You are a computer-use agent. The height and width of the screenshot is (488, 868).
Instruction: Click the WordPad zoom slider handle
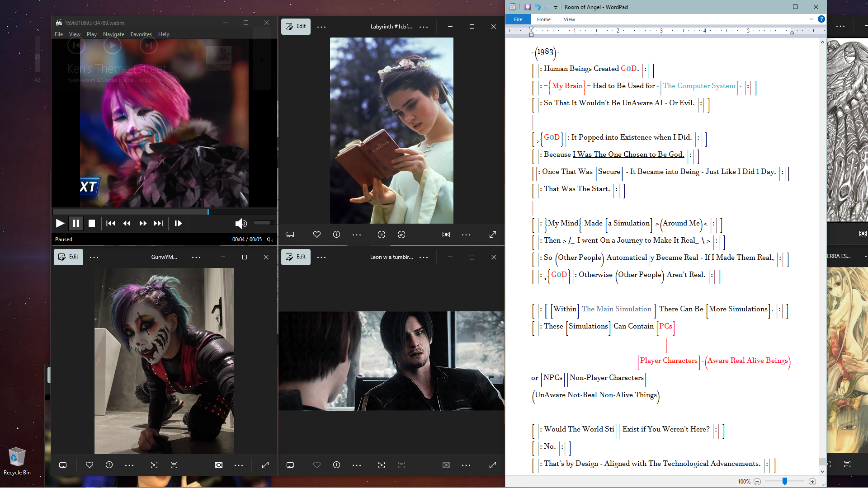coord(785,481)
